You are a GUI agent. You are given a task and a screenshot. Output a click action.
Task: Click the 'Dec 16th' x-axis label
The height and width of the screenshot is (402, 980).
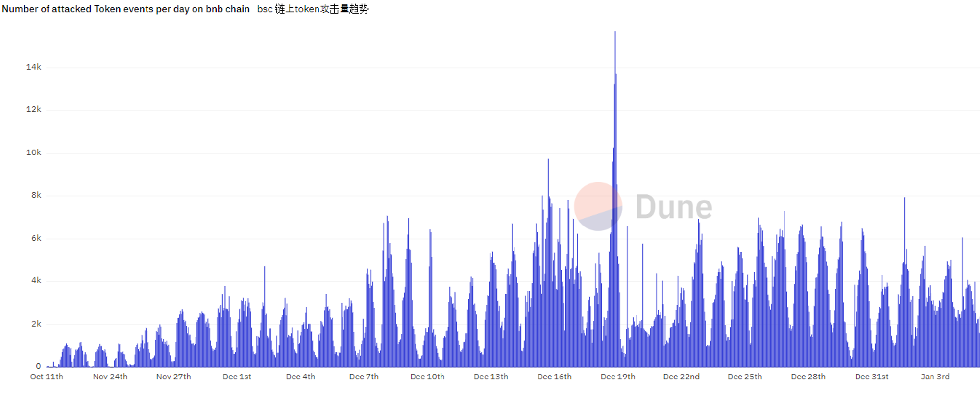click(554, 377)
